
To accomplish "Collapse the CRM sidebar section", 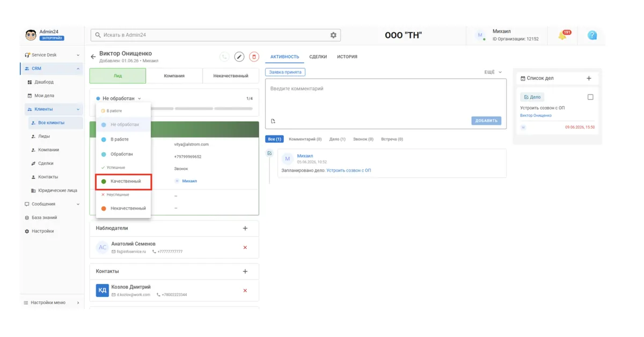I will click(78, 69).
